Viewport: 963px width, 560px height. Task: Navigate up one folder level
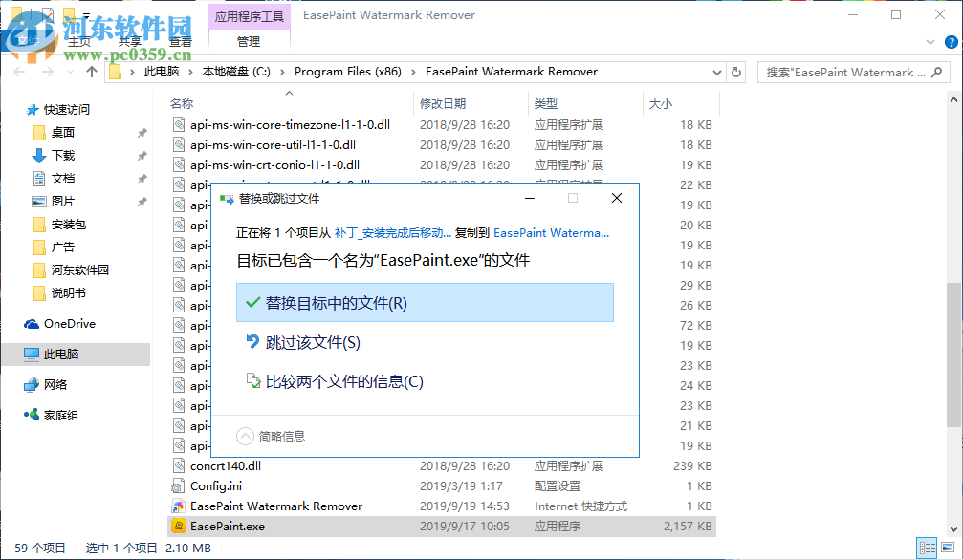pos(90,72)
